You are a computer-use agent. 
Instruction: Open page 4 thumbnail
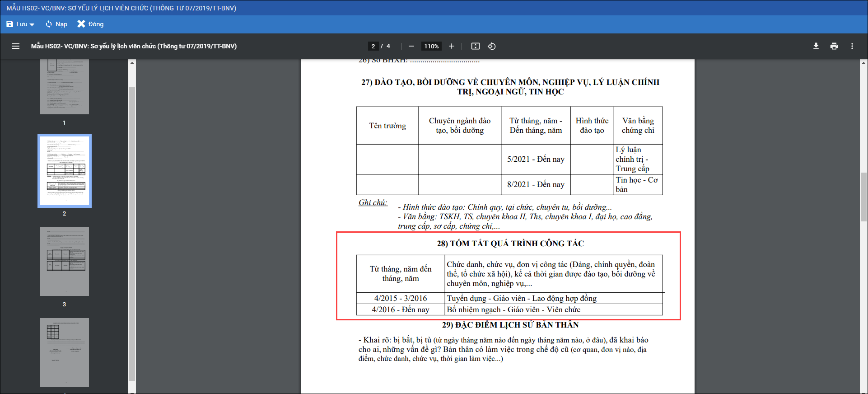(65, 352)
